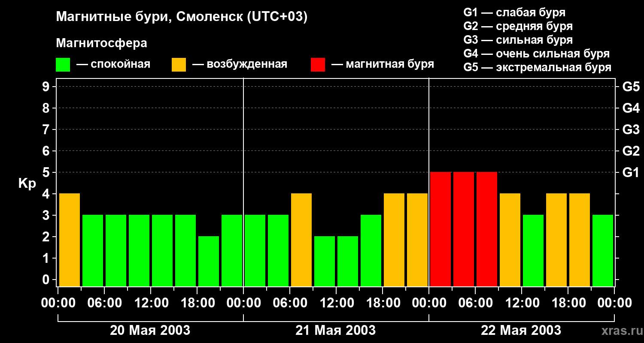Image resolution: width=644 pixels, height=343 pixels.
Task: Click the 'Магнитосфера' heading
Action: (101, 43)
